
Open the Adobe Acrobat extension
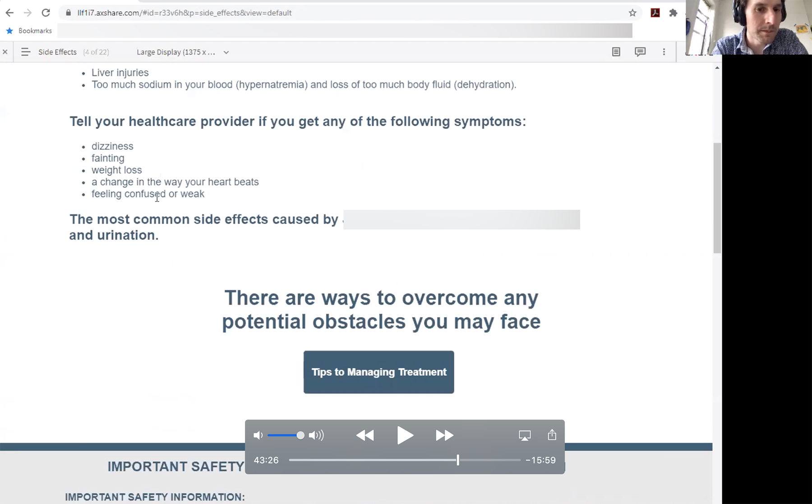(655, 13)
